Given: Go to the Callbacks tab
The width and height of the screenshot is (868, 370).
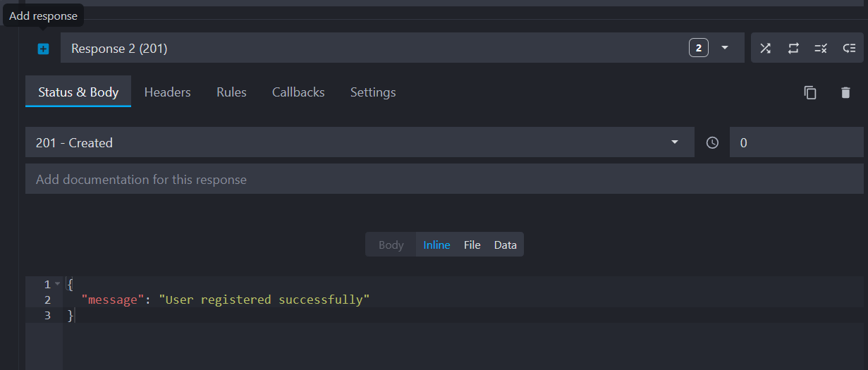Looking at the screenshot, I should (298, 92).
